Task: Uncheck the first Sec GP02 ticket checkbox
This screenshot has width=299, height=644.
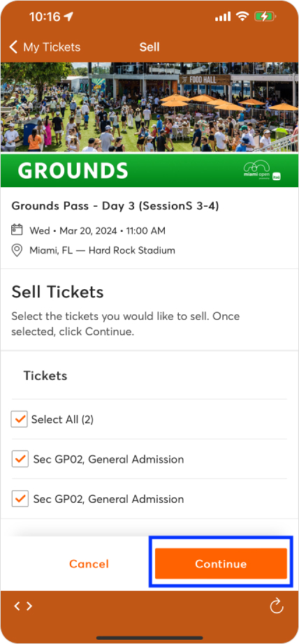Action: tap(20, 459)
